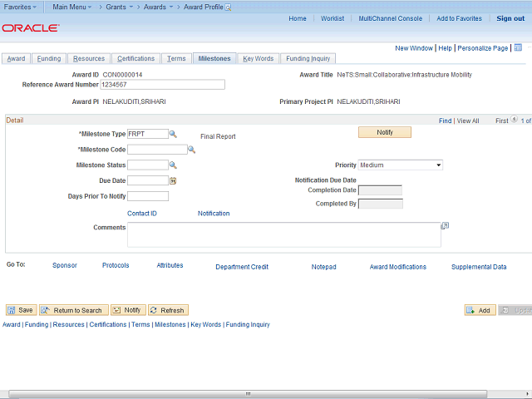Image resolution: width=532 pixels, height=399 pixels.
Task: Open Supplemental Data link
Action: click(x=479, y=267)
